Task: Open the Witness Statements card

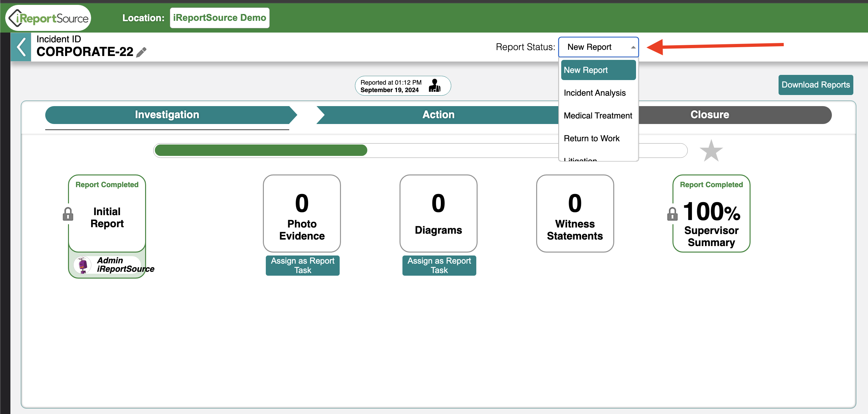Action: pyautogui.click(x=575, y=213)
